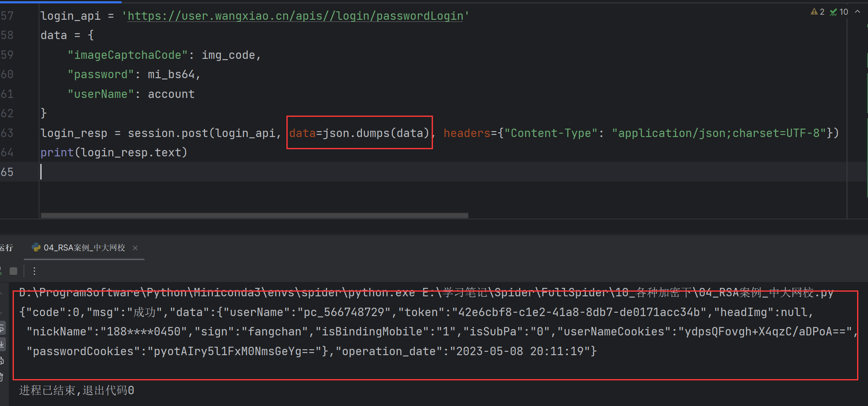Click the gutter at line 58
Screen dimensions: 868x406
pos(7,35)
